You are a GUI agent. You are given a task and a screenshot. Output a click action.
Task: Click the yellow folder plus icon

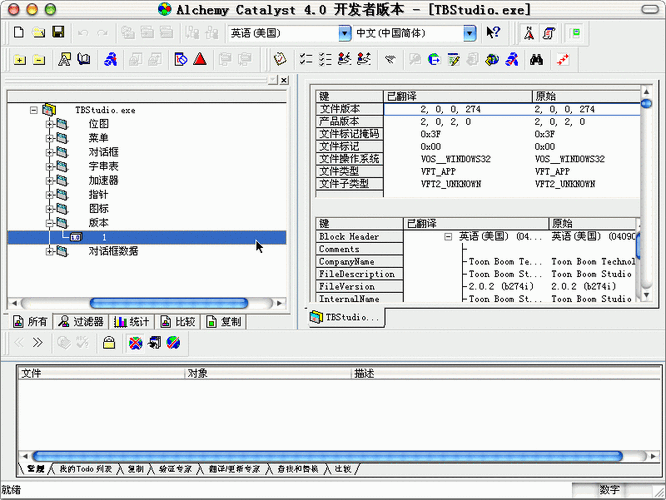[19, 59]
